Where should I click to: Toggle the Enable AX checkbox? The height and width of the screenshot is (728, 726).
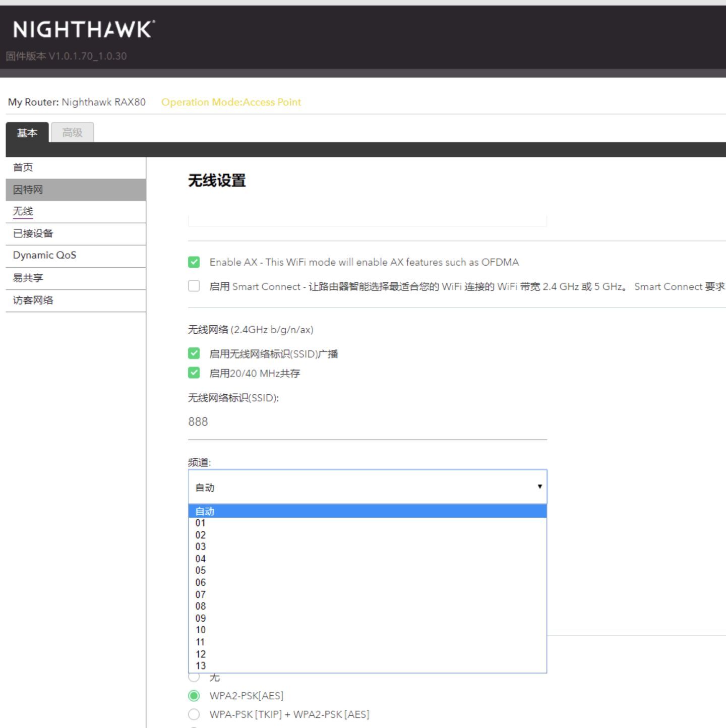pyautogui.click(x=194, y=262)
